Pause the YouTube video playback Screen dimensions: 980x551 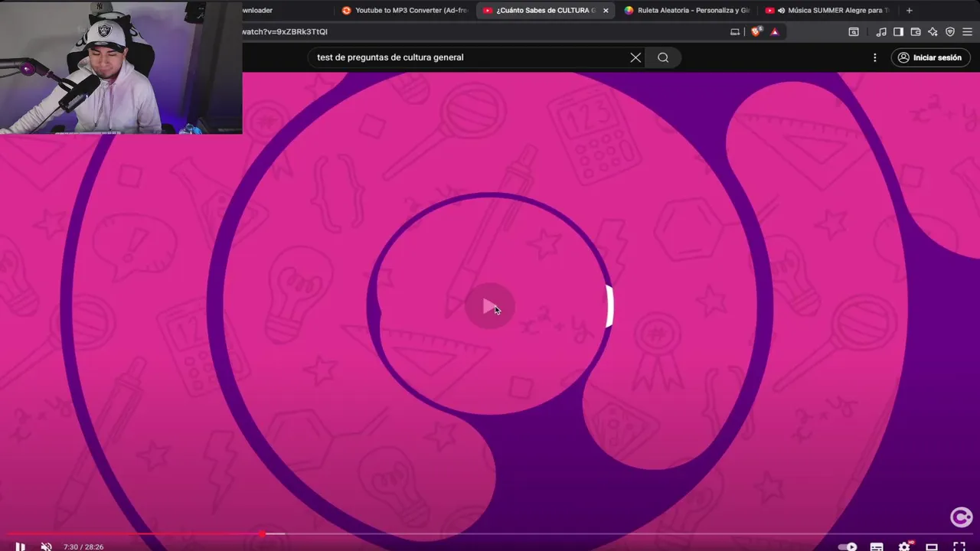click(x=20, y=546)
